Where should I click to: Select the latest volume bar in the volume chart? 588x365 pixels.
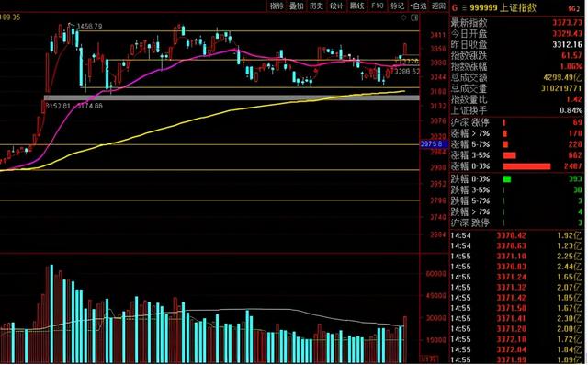[x=405, y=339]
